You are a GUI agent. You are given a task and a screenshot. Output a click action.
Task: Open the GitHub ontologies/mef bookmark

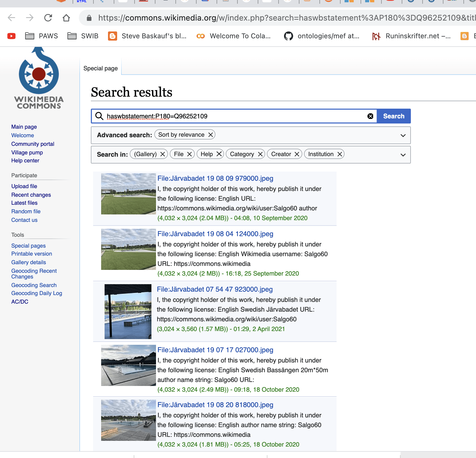pyautogui.click(x=321, y=36)
